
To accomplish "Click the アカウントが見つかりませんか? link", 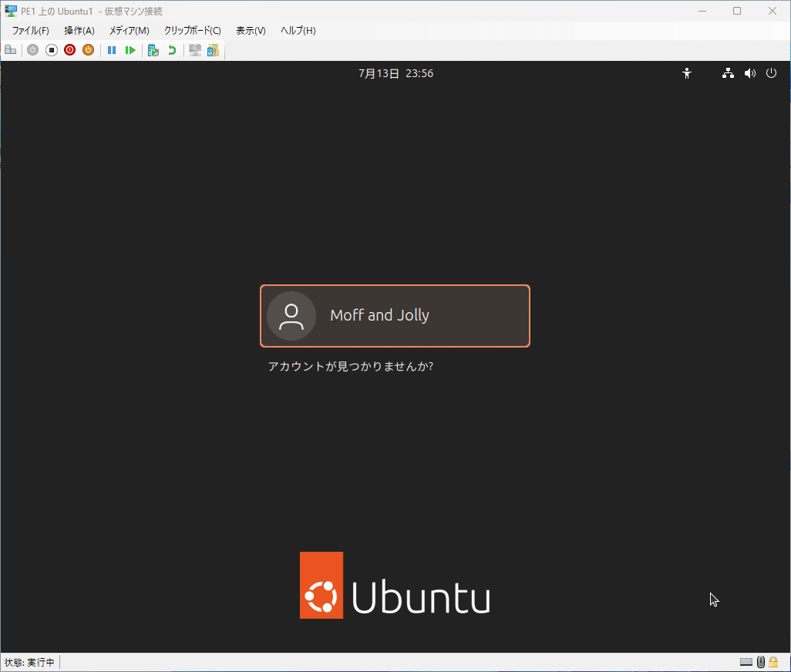I will point(351,367).
